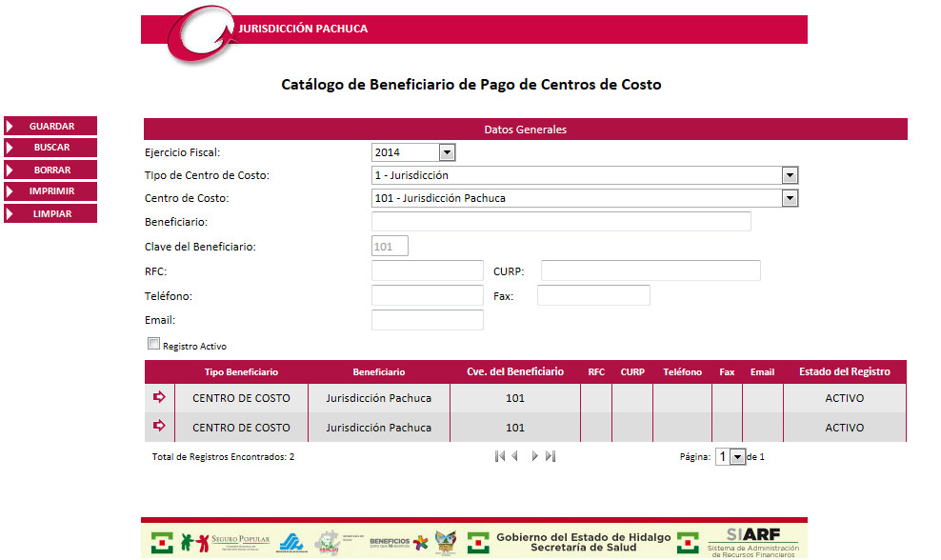Viewport: 941px width, 560px height.
Task: Click the BUSCAR button
Action: (50, 148)
